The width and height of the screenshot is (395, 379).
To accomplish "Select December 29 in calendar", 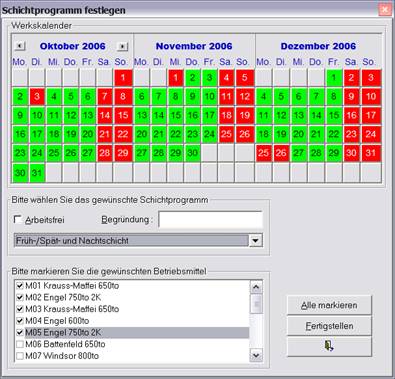I will [x=334, y=153].
